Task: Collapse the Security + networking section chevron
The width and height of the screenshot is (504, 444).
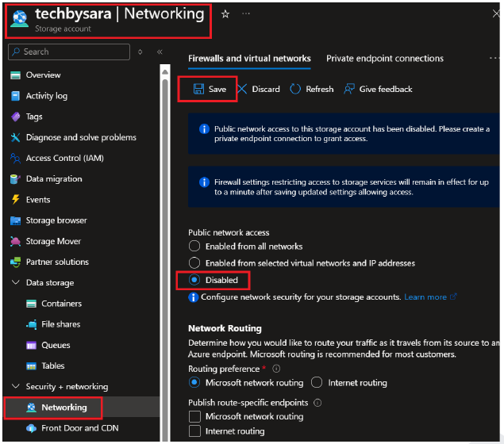Action: coord(15,386)
